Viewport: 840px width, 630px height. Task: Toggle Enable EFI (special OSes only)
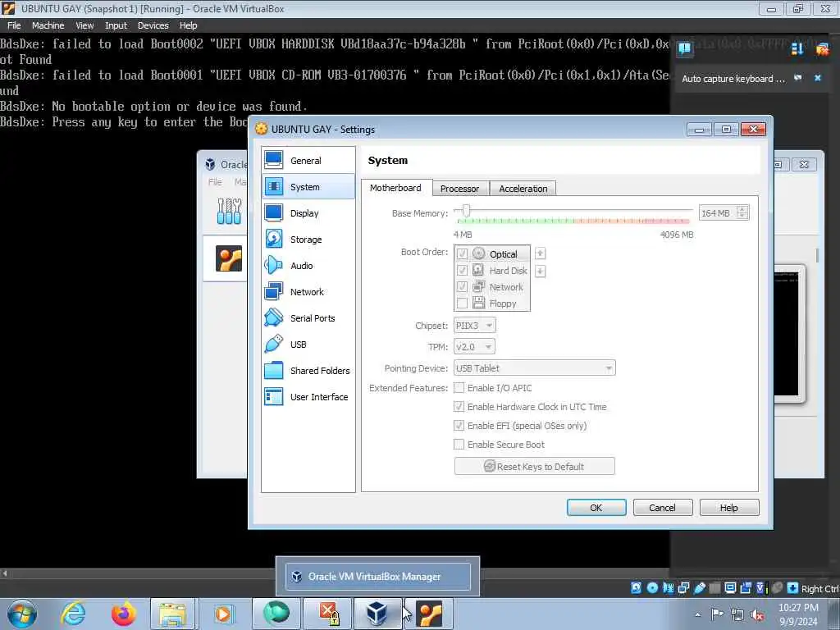(x=459, y=426)
